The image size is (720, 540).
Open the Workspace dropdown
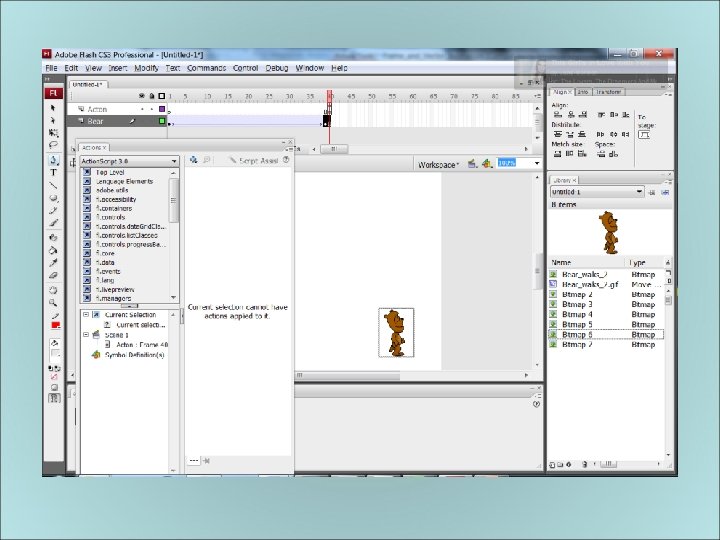coord(439,164)
